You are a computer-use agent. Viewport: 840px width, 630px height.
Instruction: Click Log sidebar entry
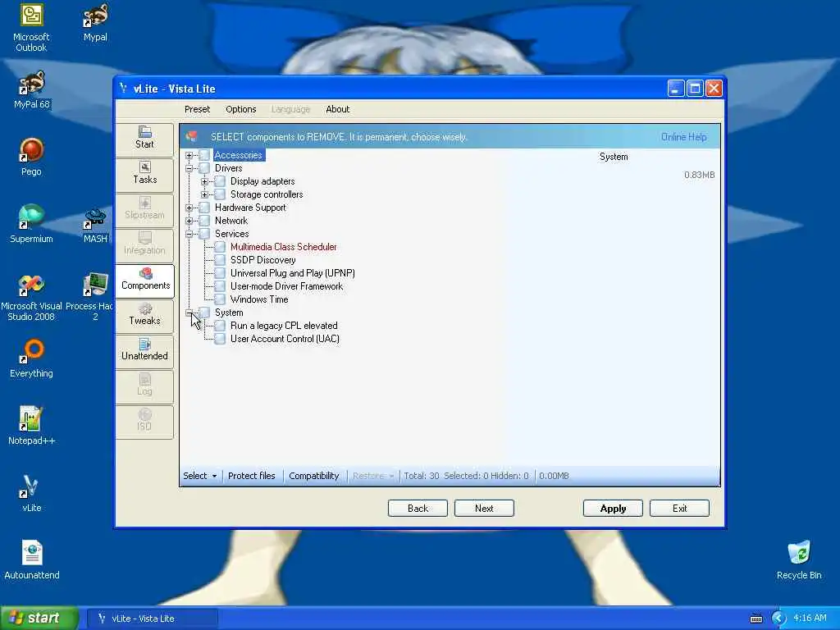144,386
